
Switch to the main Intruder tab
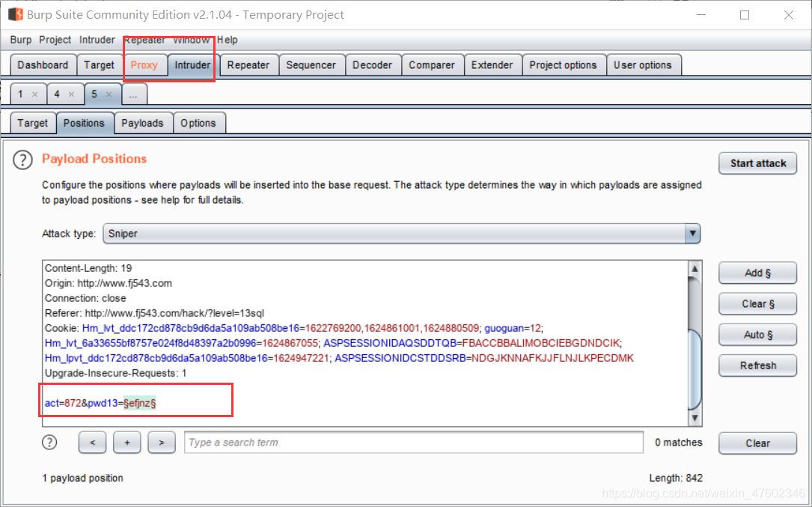tap(192, 65)
